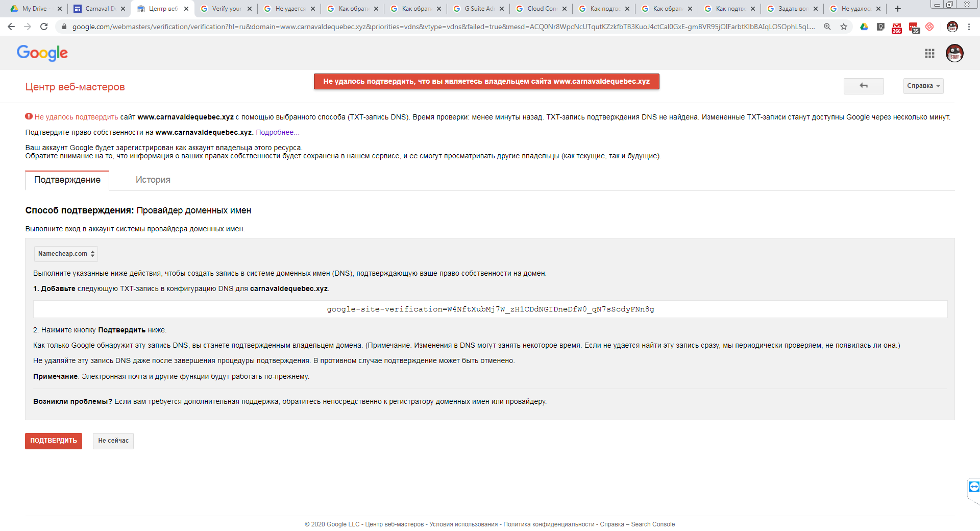The image size is (980, 531).
Task: Click the red Не удалось подтвердить error text
Action: (x=76, y=117)
